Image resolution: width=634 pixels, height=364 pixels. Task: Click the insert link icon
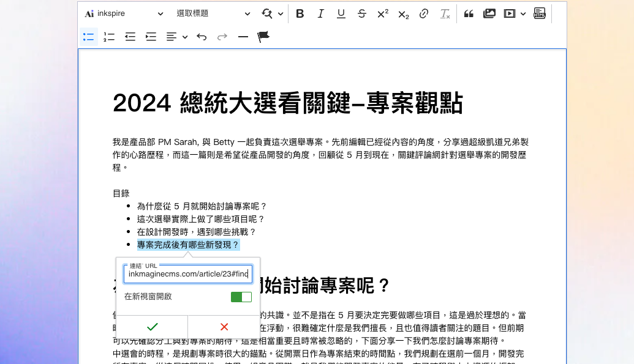pyautogui.click(x=424, y=13)
